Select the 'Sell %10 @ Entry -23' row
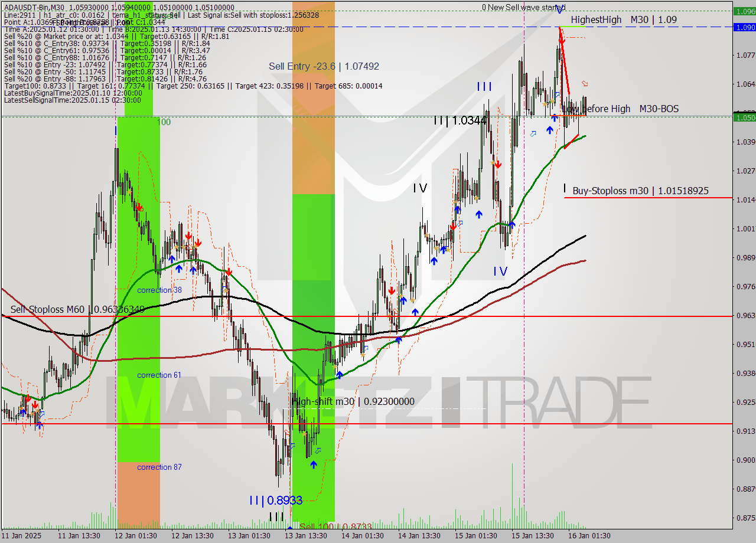756x543 pixels. pos(105,64)
